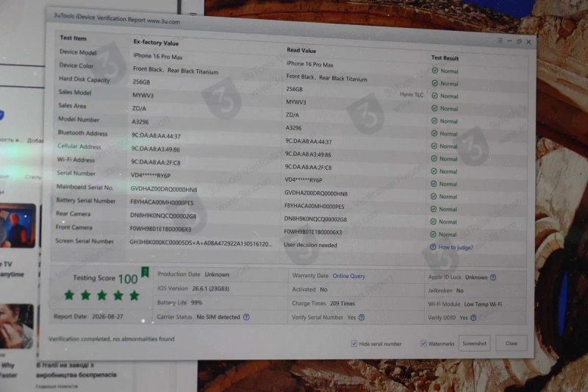The image size is (588, 392).
Task: Click help icon next to Verify Serial Number
Action: tap(362, 318)
